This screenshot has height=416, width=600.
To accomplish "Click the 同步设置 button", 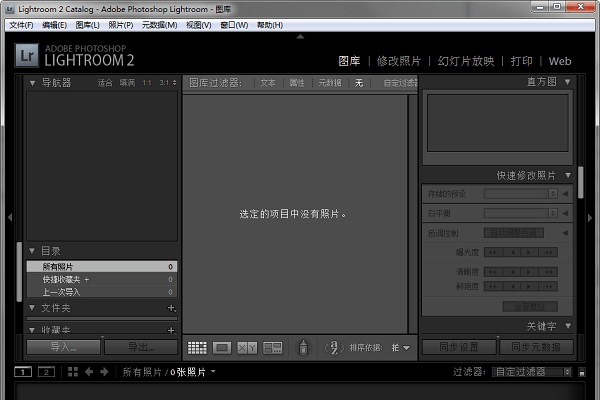I will [x=459, y=347].
